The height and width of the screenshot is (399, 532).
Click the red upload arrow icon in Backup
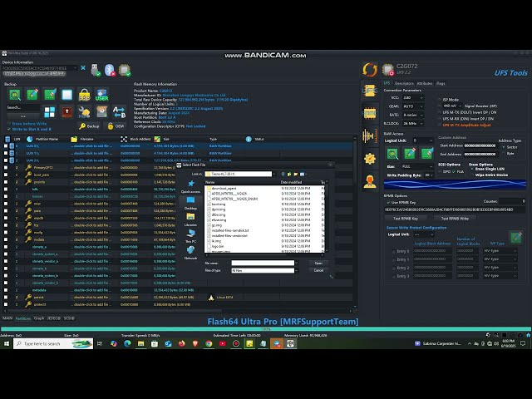tap(66, 111)
